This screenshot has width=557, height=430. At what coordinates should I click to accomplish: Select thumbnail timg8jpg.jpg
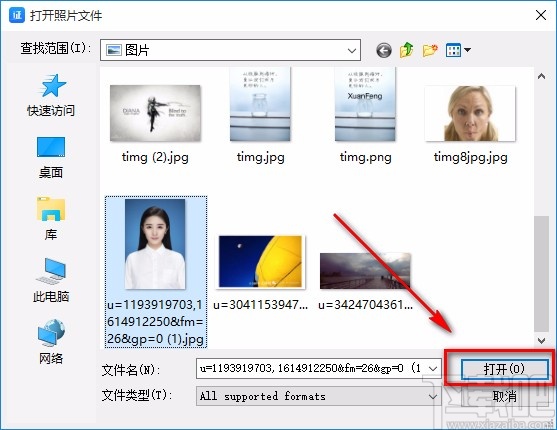[470, 113]
